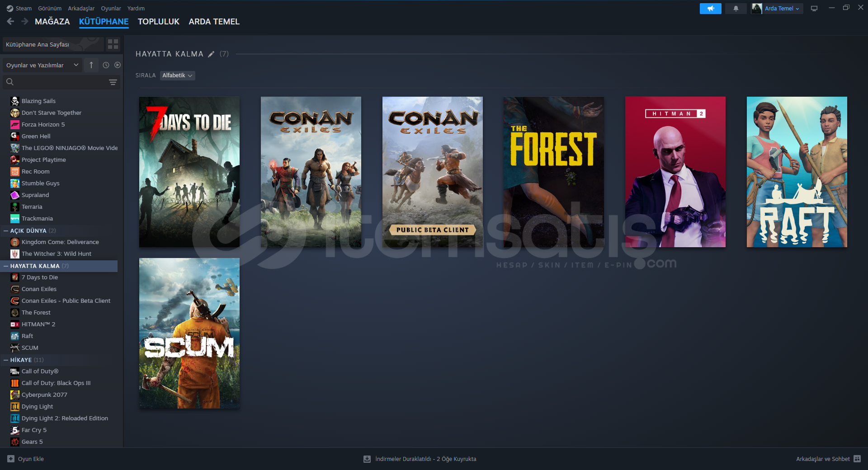
Task: Edit the HAYATTA KALMA collection name
Action: [x=211, y=54]
